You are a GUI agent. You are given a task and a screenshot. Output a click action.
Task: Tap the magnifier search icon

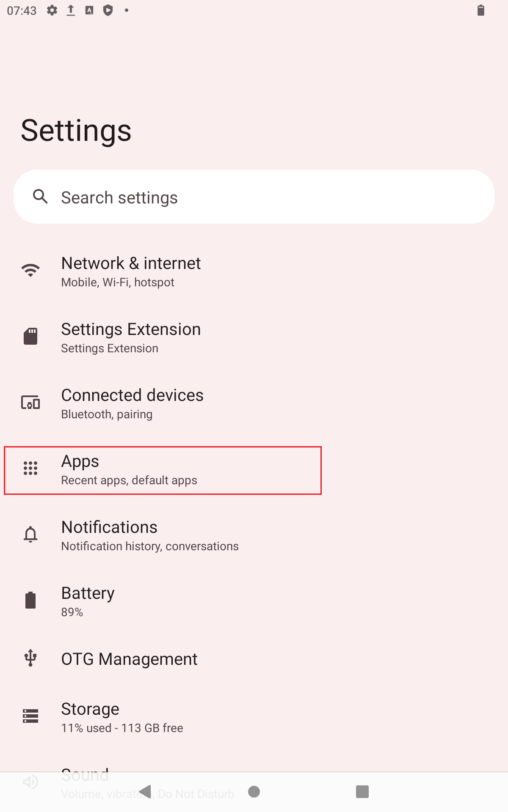[x=41, y=197]
